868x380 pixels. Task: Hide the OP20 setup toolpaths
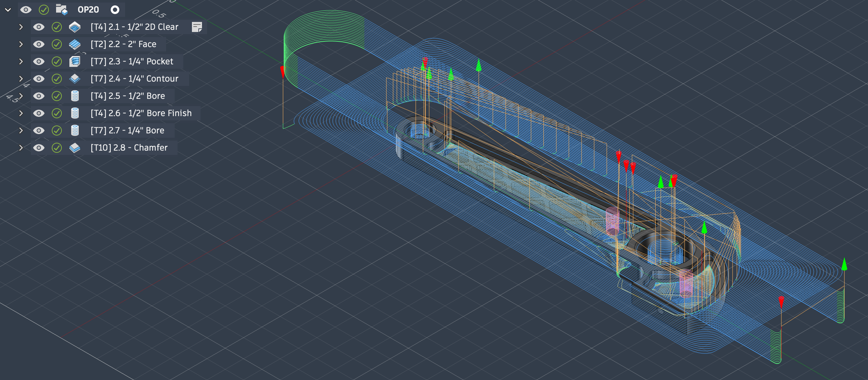click(26, 10)
